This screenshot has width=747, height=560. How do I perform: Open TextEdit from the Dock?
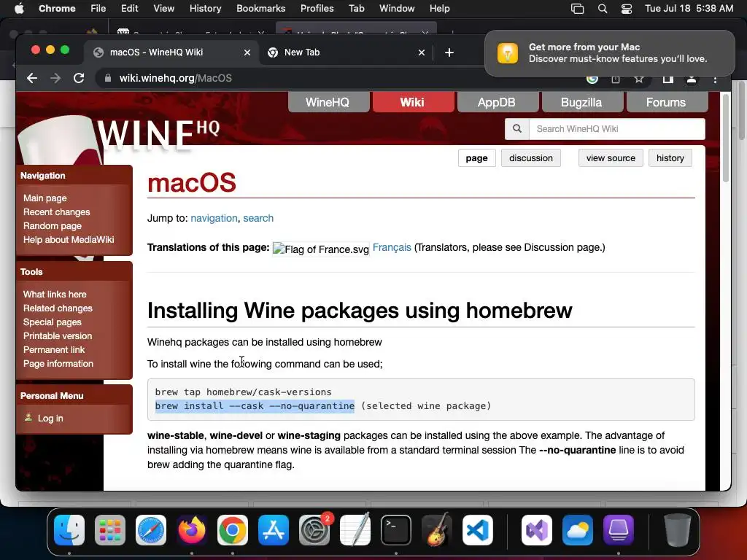click(x=355, y=530)
